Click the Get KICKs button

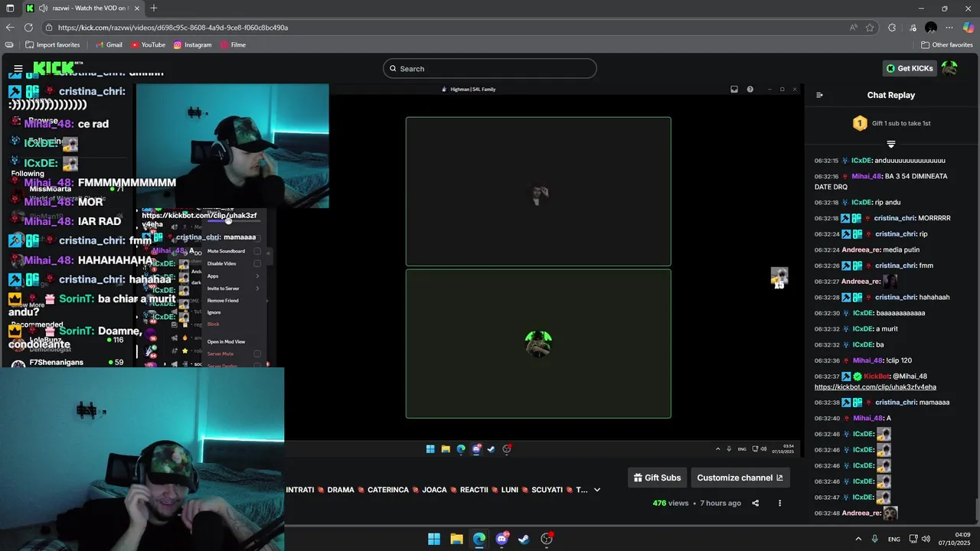(910, 69)
